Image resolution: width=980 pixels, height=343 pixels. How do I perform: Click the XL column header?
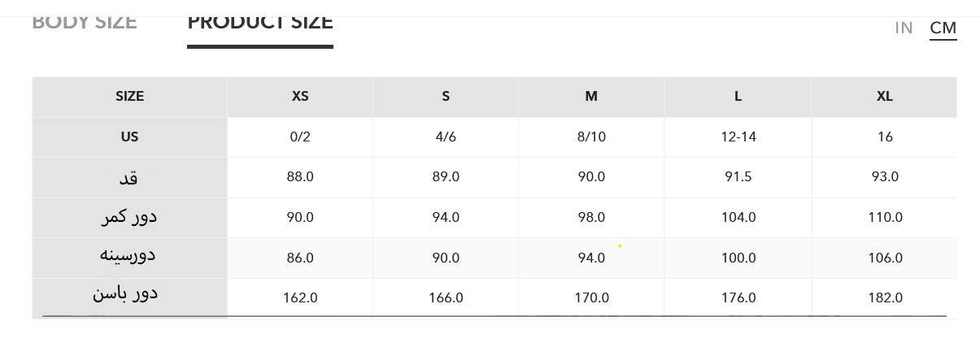pyautogui.click(x=885, y=96)
